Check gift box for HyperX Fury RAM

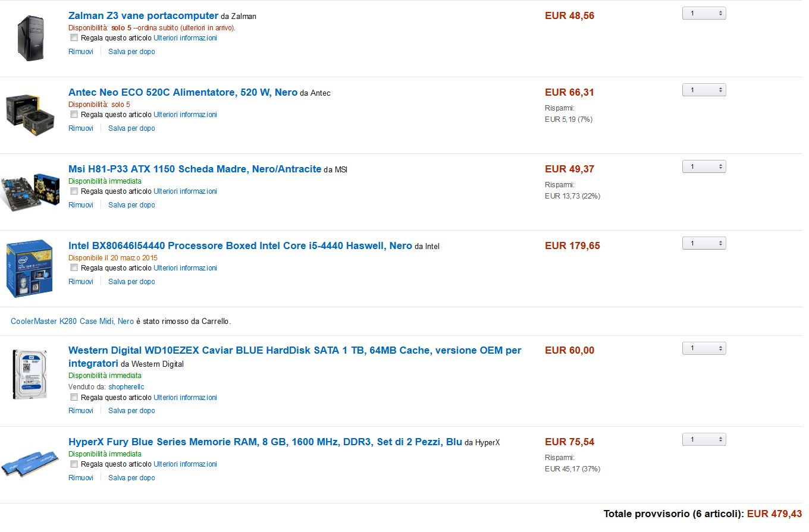click(x=74, y=464)
